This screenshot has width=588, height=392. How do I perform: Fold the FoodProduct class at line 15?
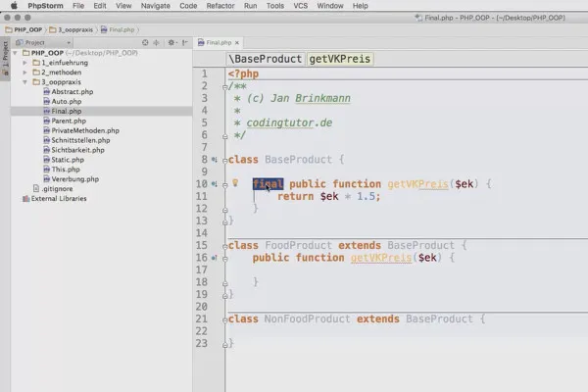click(x=225, y=246)
